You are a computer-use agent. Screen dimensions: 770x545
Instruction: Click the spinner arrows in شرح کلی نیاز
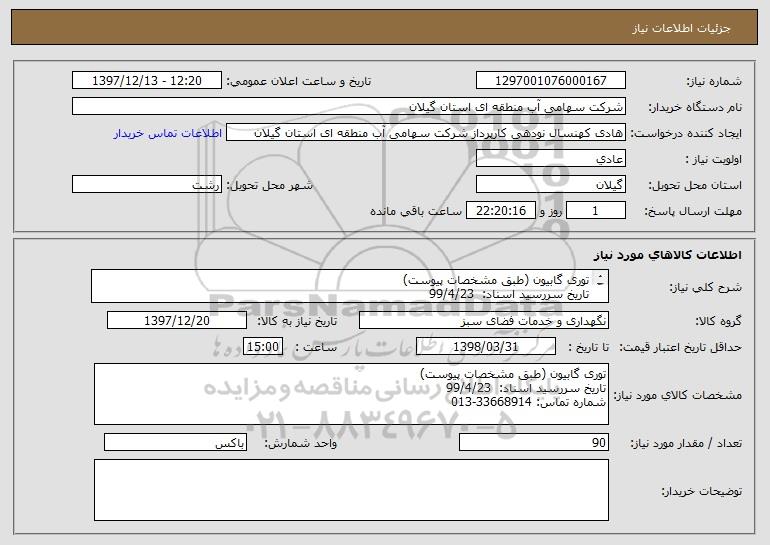tap(601, 280)
